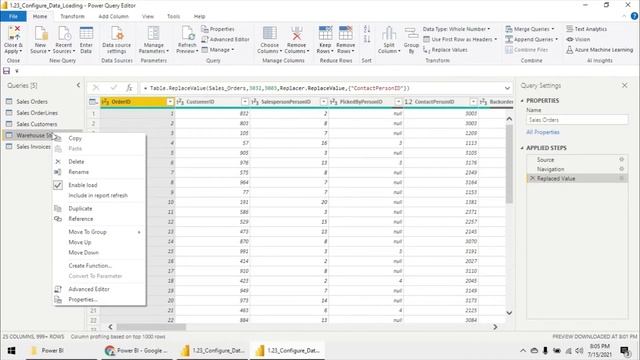Open Advanced Editor from the ribbon
Viewport: 640px width, 360px height.
(x=225, y=39)
